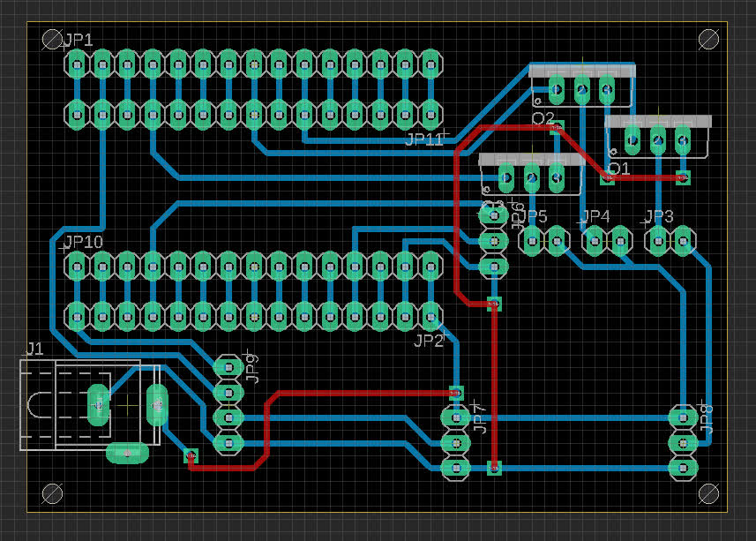Image resolution: width=756 pixels, height=541 pixels.
Task: Select the via at the red trace's start near J1
Action: [x=191, y=455]
